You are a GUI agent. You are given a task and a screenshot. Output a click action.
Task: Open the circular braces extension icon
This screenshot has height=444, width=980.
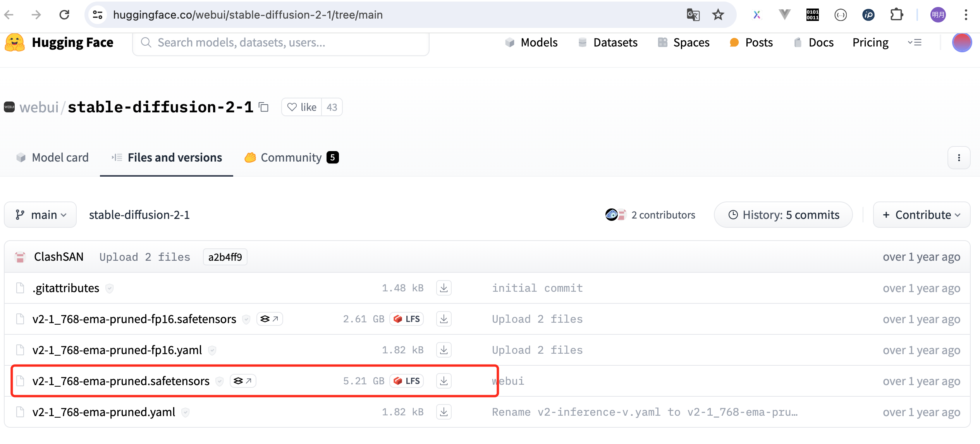tap(841, 15)
